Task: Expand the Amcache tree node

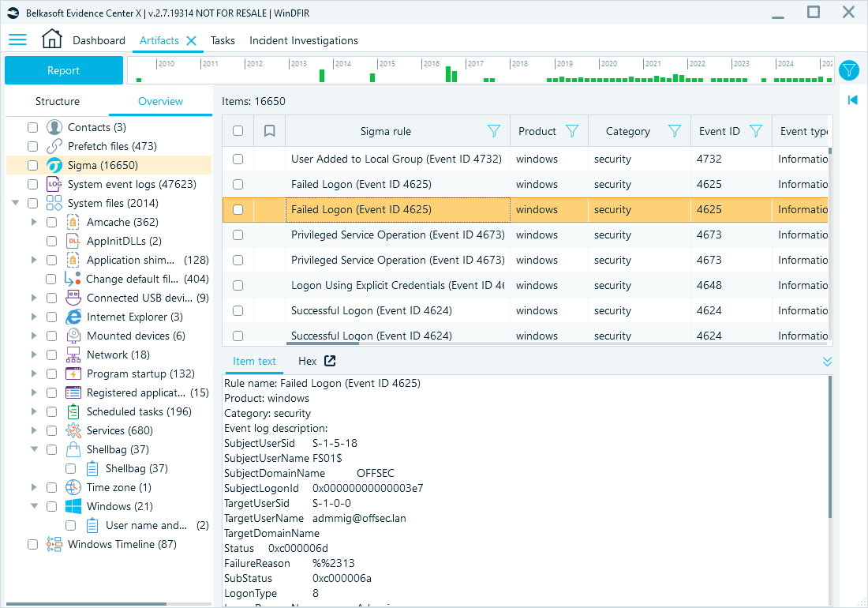Action: [34, 222]
